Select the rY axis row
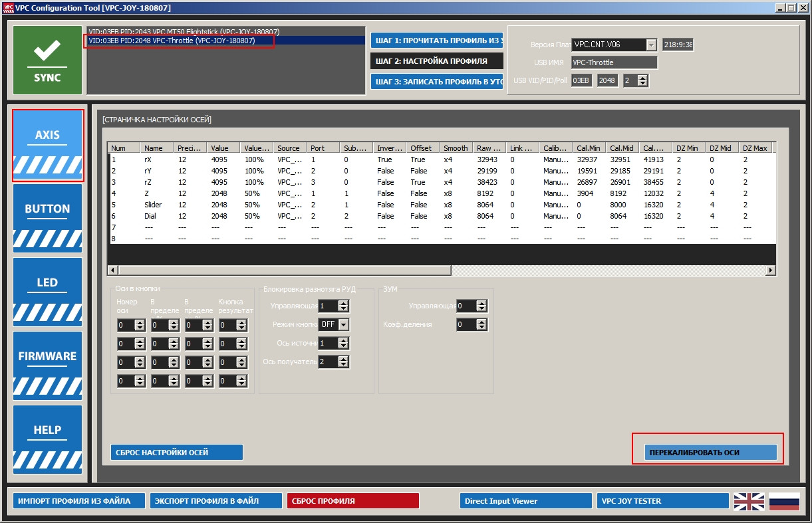Viewport: 812px width, 523px height. click(442, 171)
